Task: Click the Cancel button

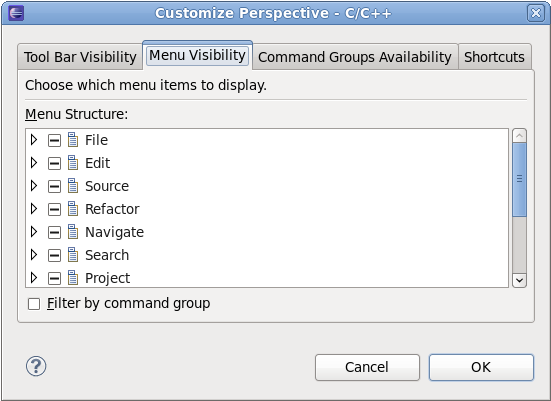Action: click(x=367, y=367)
